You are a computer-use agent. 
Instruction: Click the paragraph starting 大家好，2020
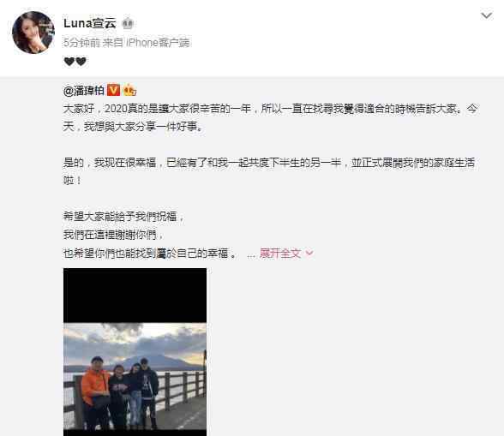(270, 117)
